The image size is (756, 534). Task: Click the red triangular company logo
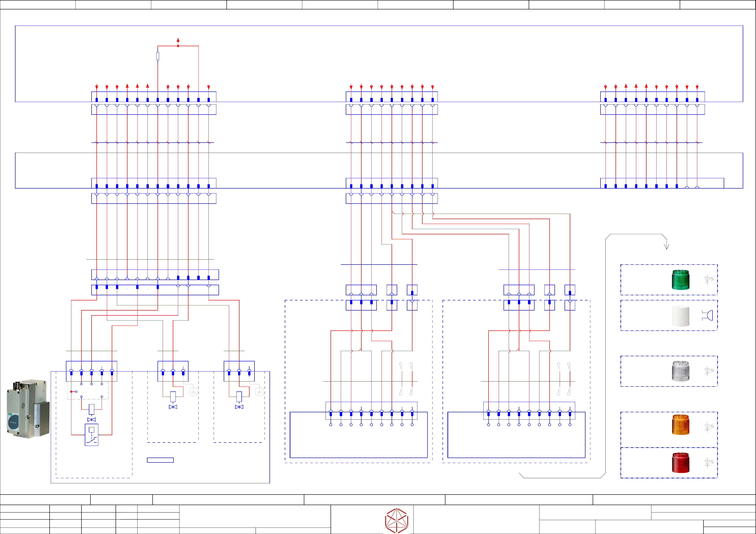pyautogui.click(x=397, y=521)
